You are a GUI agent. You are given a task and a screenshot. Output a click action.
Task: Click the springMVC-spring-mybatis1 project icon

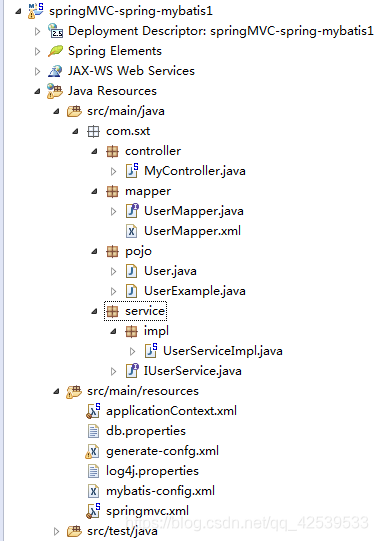click(x=36, y=11)
